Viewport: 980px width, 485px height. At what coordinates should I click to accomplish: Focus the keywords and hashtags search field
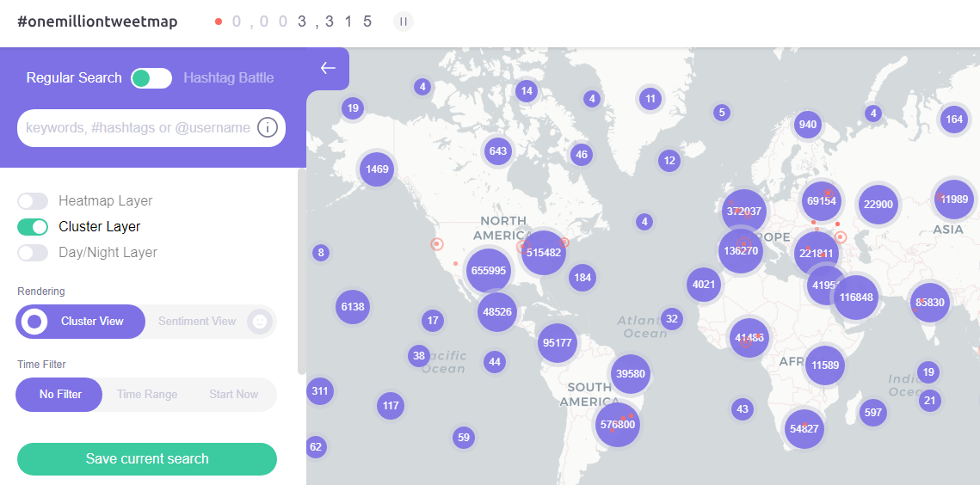point(138,128)
